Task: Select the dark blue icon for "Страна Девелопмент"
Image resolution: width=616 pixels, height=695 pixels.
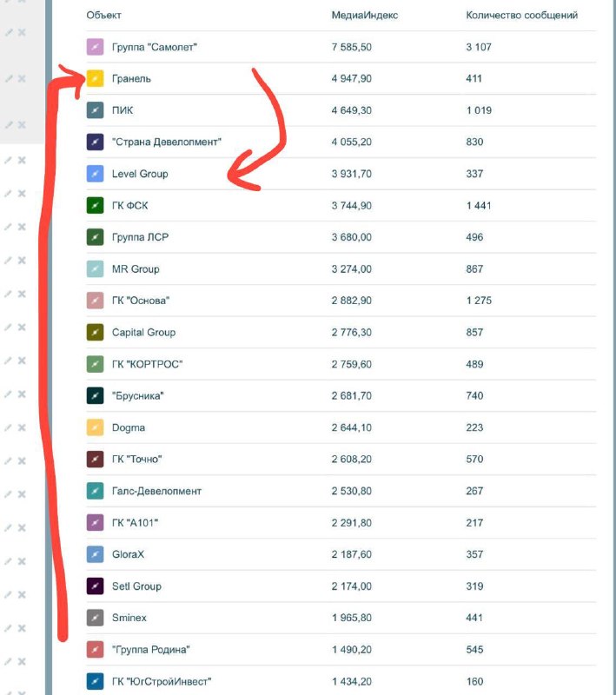Action: [x=95, y=142]
